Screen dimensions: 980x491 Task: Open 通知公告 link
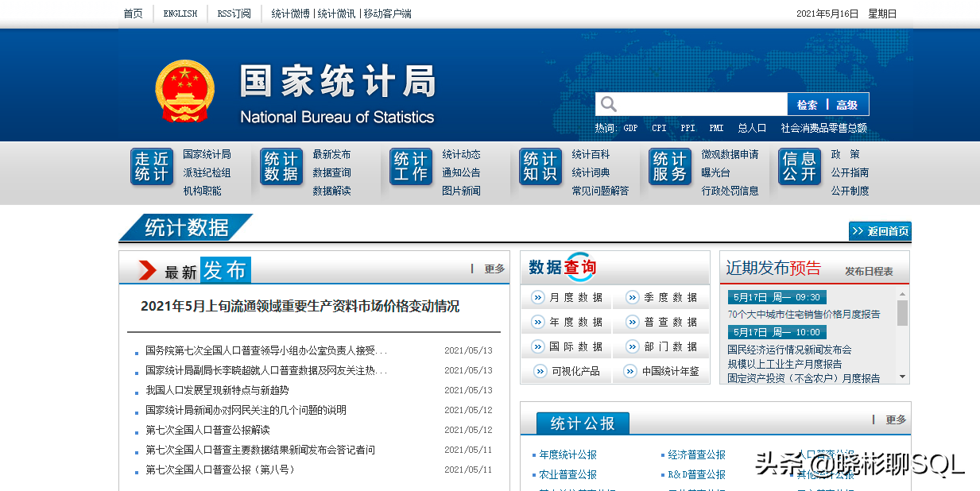tap(461, 172)
